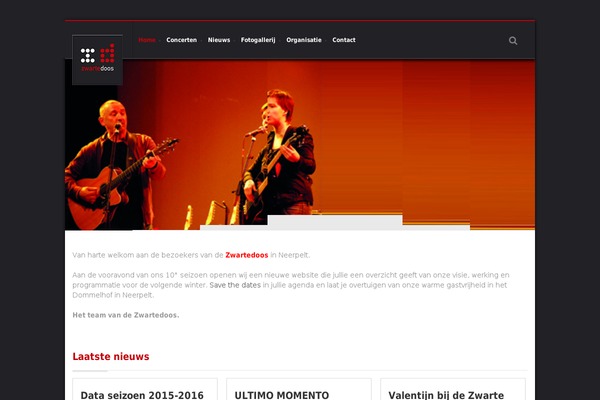Select the low right gray slider tab
The height and width of the screenshot is (400, 600).
point(436,227)
